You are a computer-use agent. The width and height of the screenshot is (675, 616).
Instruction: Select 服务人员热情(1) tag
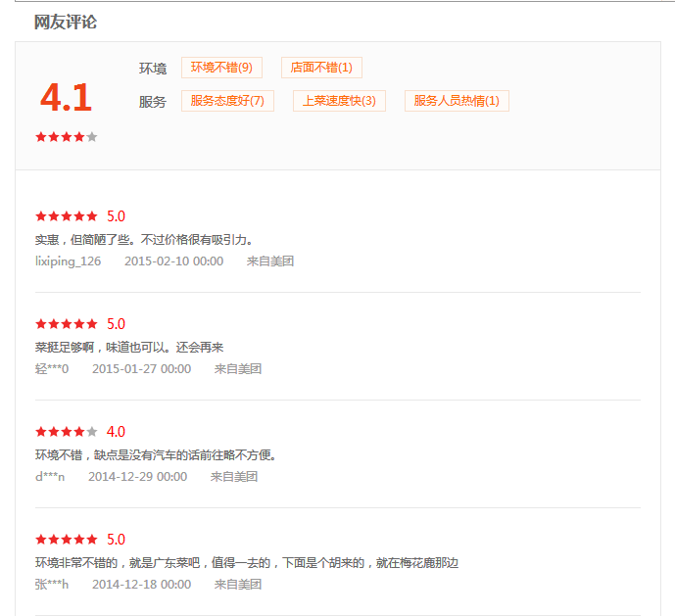click(x=457, y=101)
